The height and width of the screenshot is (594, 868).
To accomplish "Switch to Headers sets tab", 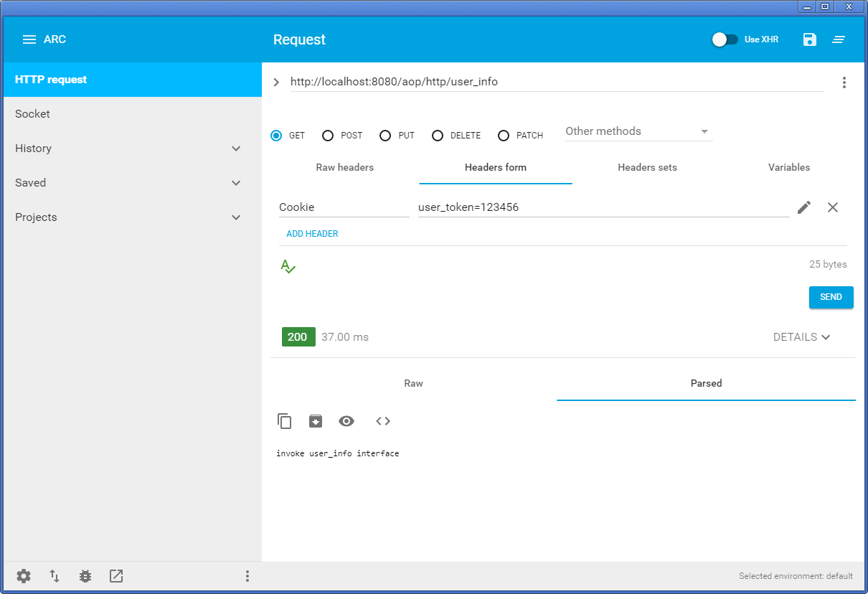I will click(647, 168).
